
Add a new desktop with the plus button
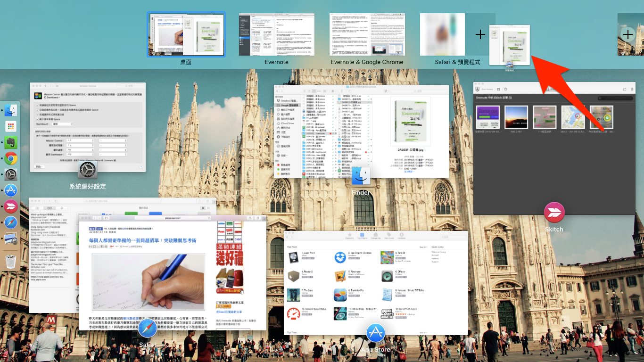point(628,34)
